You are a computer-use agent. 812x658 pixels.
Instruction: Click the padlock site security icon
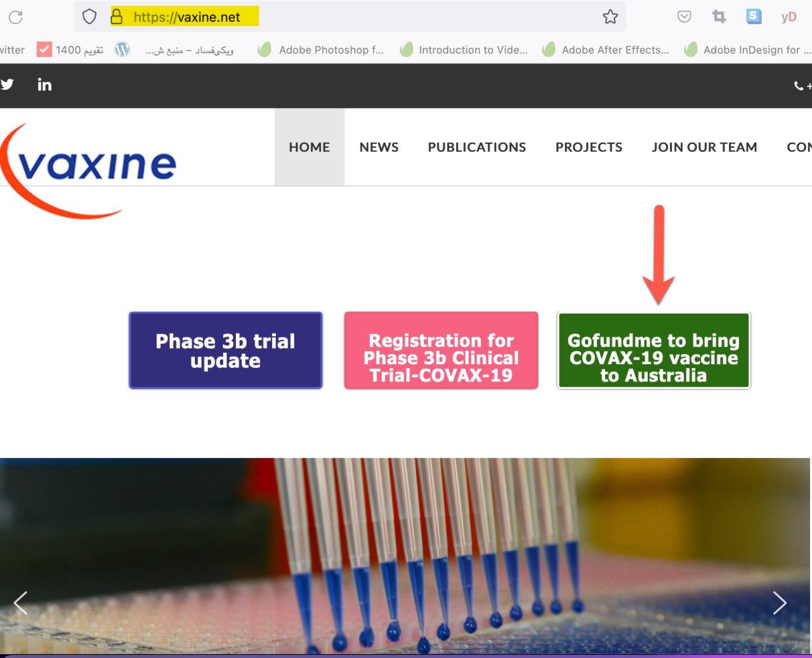(117, 16)
